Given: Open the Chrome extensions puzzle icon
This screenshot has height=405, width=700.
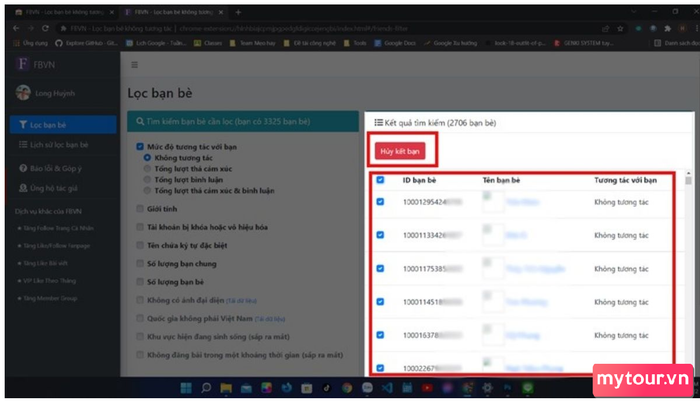Looking at the screenshot, I should click(x=667, y=29).
